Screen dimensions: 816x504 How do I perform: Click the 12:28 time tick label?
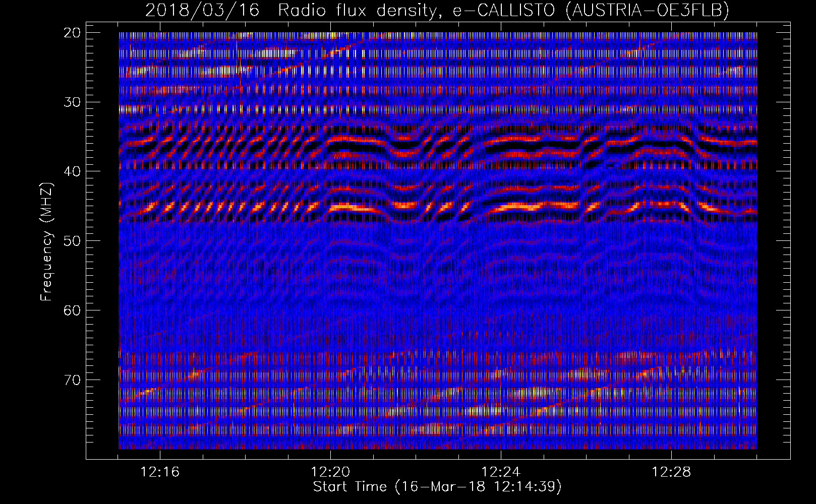671,472
